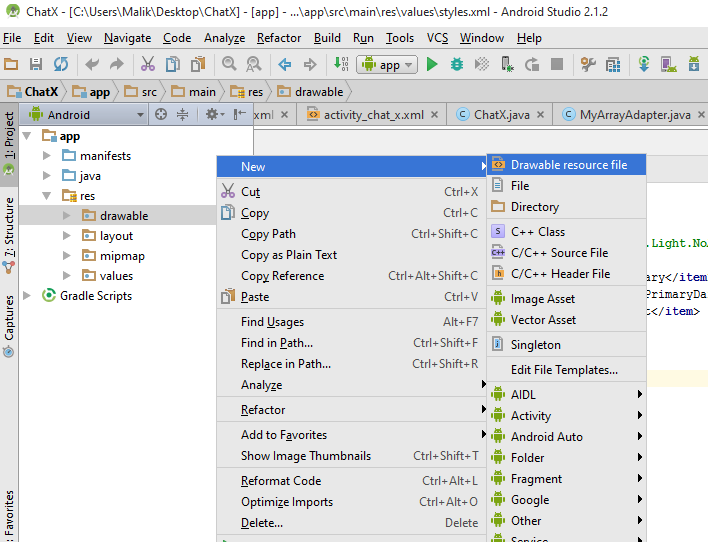Open the app run configuration dropdown
This screenshot has height=542, width=708.
(387, 65)
